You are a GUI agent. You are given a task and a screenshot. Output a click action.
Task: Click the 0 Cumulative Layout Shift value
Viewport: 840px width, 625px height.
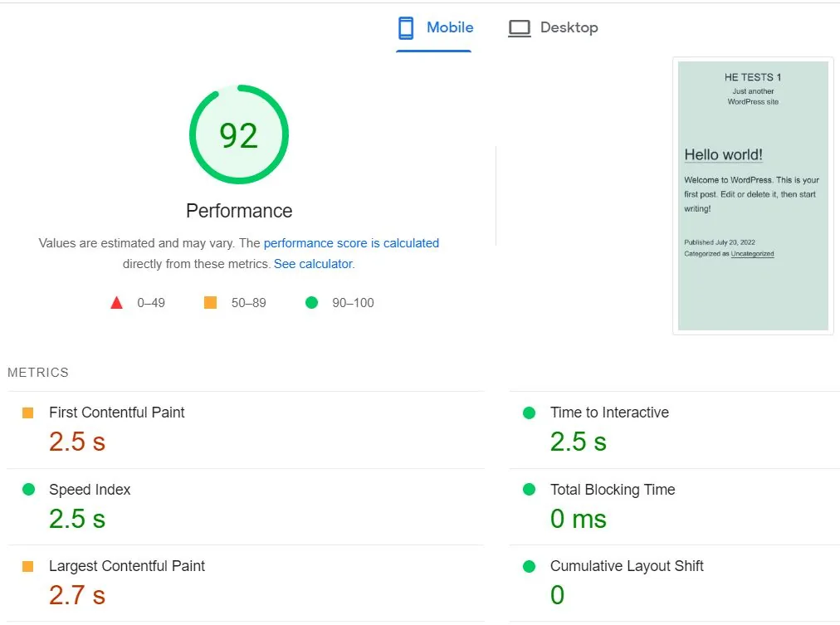557,595
